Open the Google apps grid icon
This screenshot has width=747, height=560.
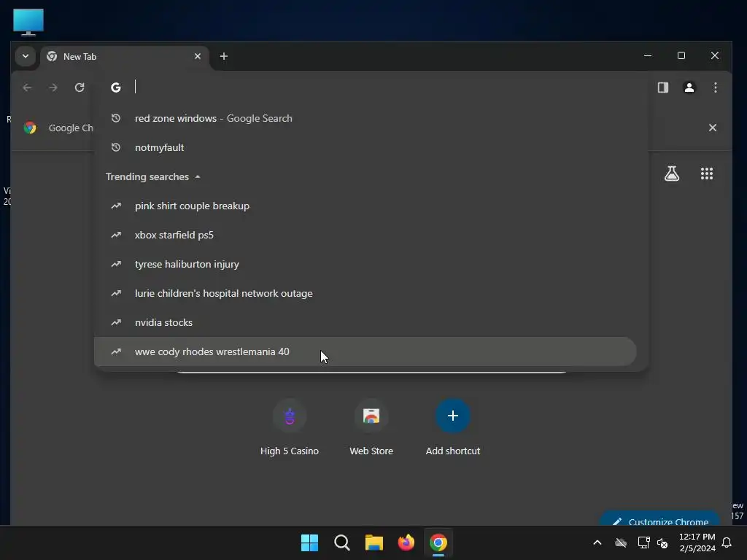(x=706, y=174)
